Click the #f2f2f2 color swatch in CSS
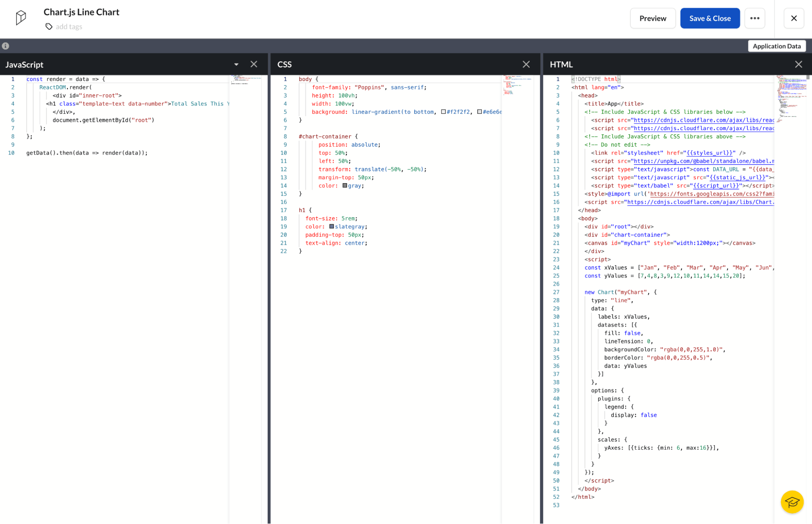 pos(443,112)
